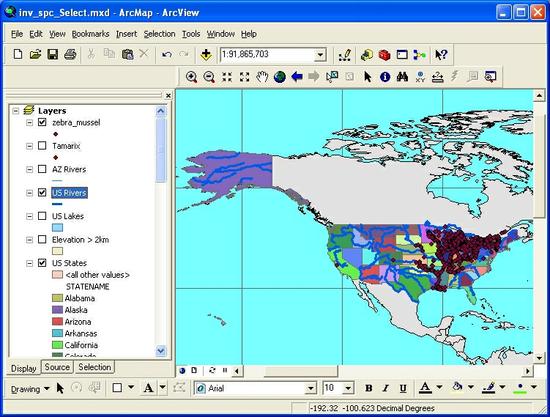Enable the Tamarix layer checkbox
550x417 pixels.
tap(42, 146)
